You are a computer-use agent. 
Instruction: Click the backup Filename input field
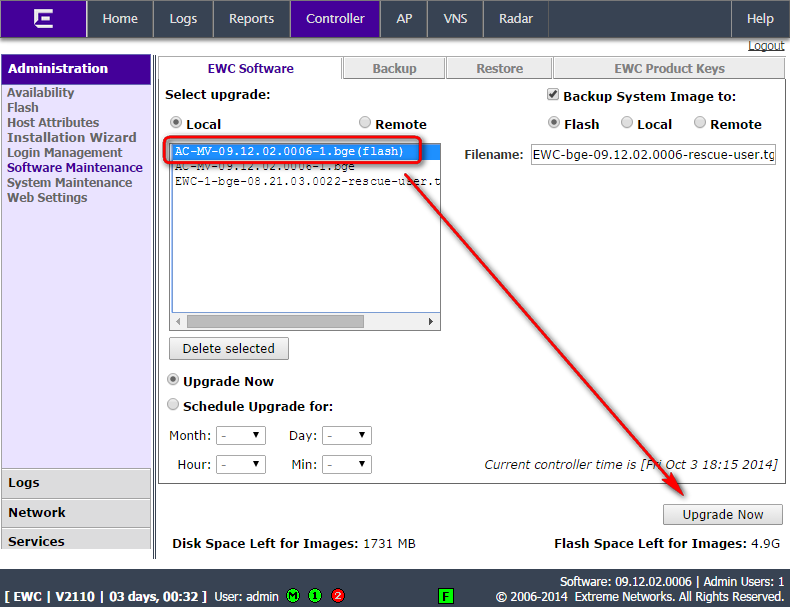click(653, 155)
